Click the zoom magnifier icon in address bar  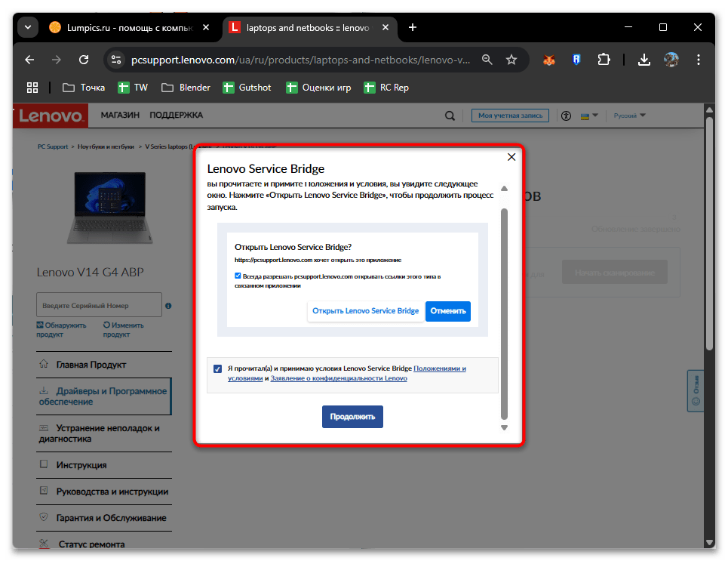pos(487,60)
